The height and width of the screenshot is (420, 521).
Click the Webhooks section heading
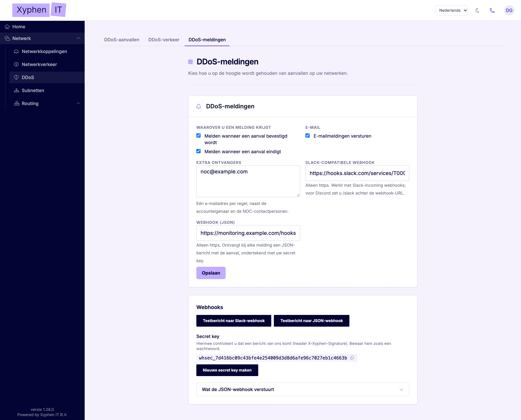click(x=210, y=307)
